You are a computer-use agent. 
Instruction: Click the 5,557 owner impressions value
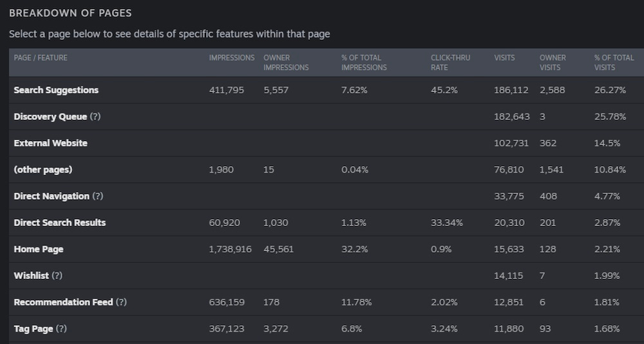click(x=276, y=90)
